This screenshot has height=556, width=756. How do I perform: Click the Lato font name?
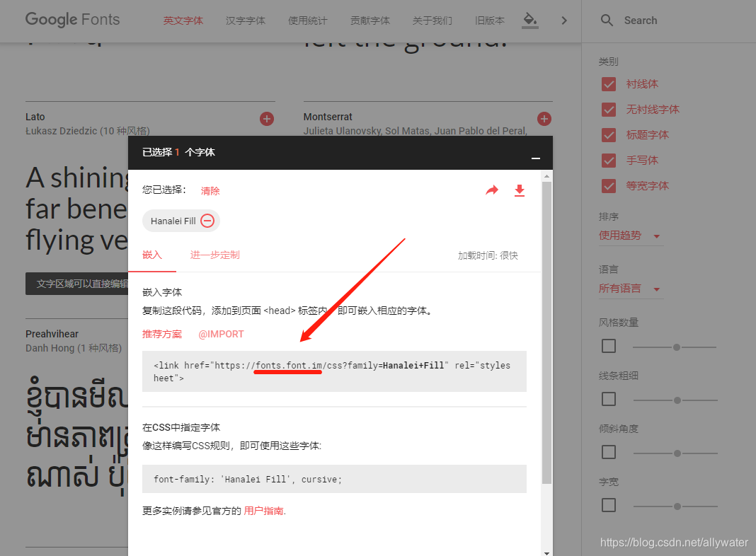(x=35, y=117)
